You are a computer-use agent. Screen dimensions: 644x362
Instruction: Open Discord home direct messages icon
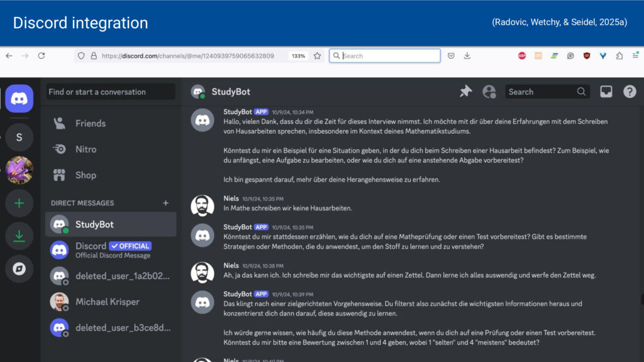click(x=19, y=99)
